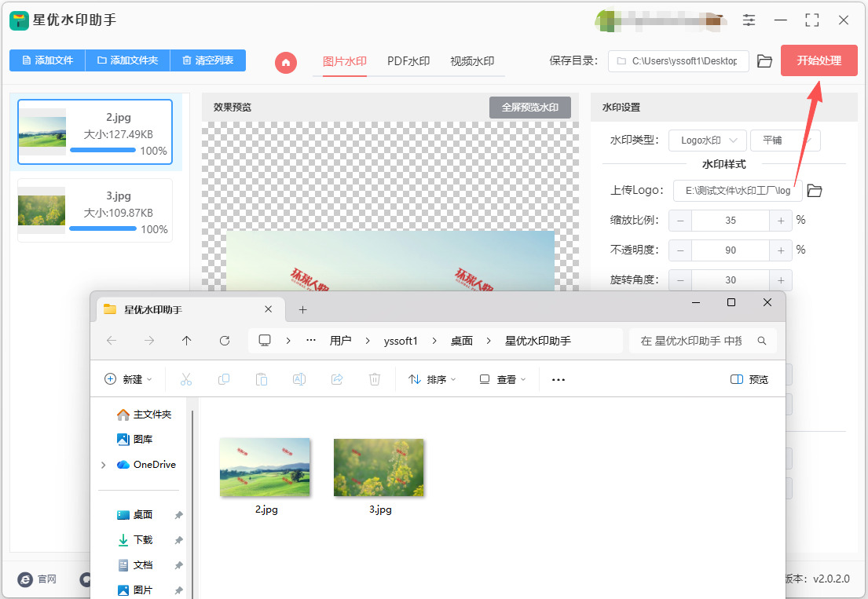Switch to the 图片水印 tab

tap(345, 61)
